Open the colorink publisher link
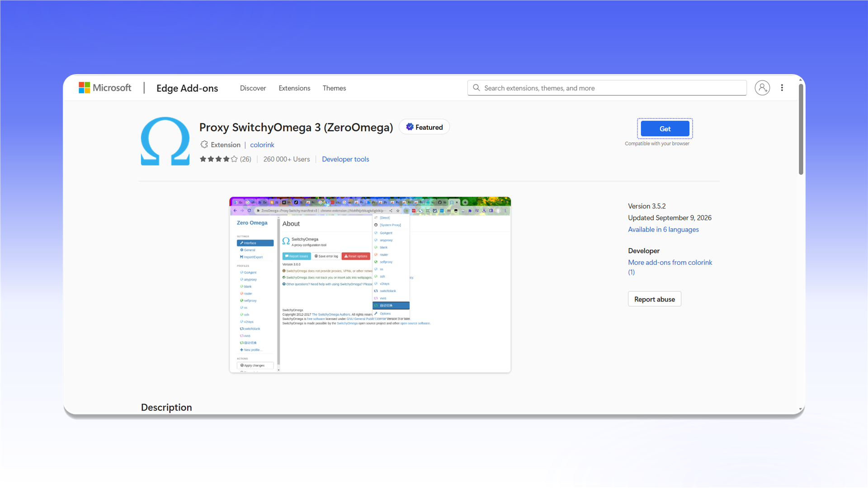Screen dimensions: 868x488 [262, 145]
